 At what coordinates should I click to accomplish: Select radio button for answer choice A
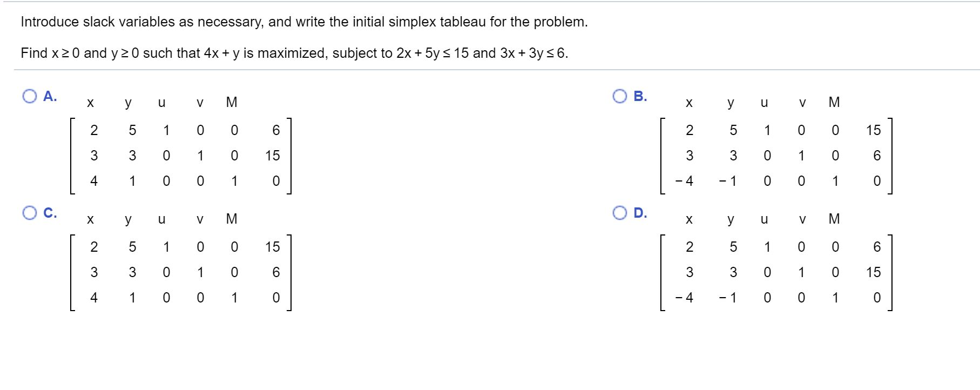pyautogui.click(x=31, y=96)
